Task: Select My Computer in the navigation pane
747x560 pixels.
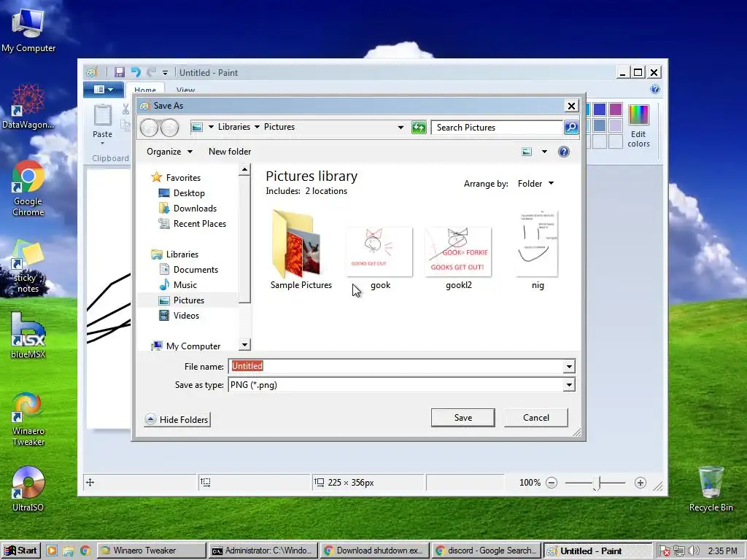Action: pos(193,346)
